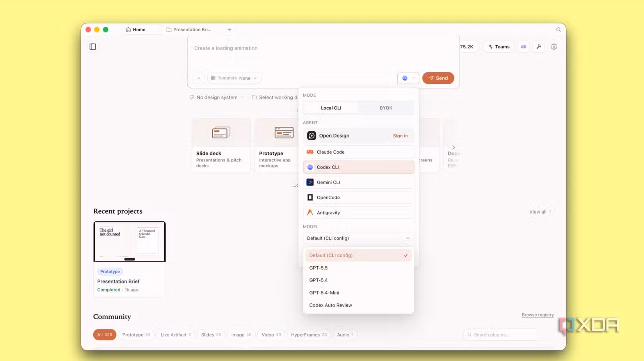Screen dimensions: 644x361
Task: Select the Open Design agent icon
Action: [x=311, y=136]
